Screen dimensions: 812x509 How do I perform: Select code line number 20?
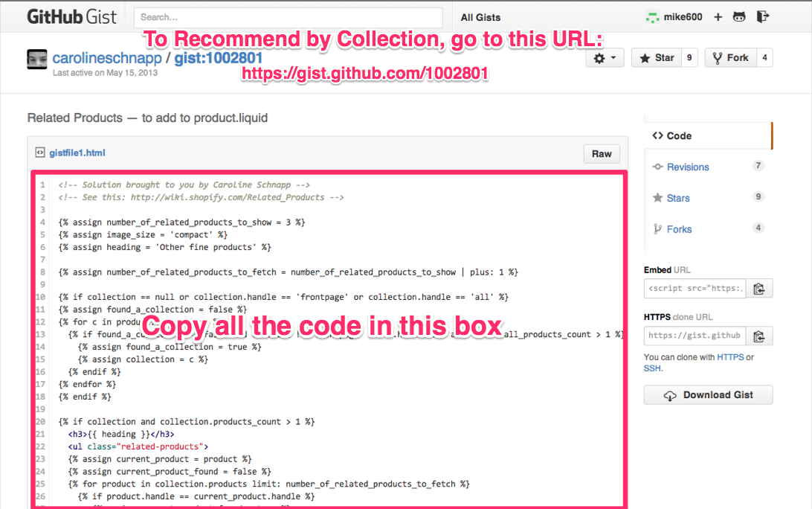(40, 422)
